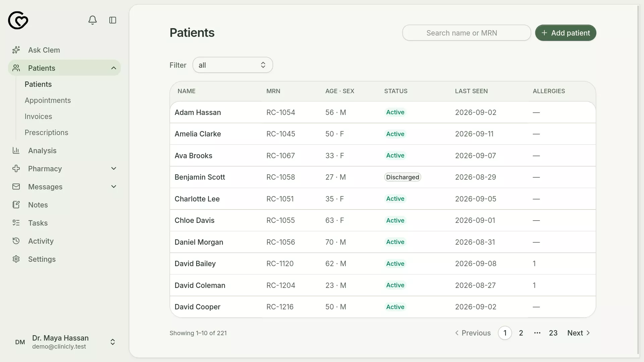Image resolution: width=644 pixels, height=362 pixels.
Task: Click the Activity history icon
Action: pyautogui.click(x=16, y=241)
